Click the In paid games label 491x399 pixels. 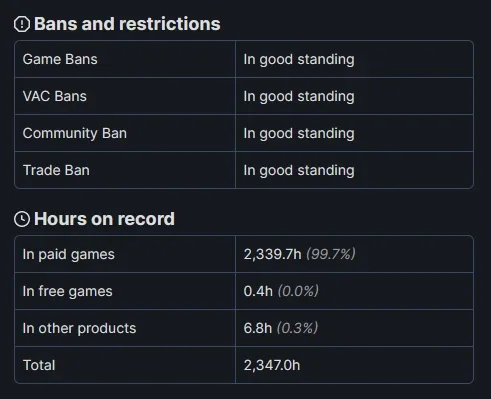point(69,255)
